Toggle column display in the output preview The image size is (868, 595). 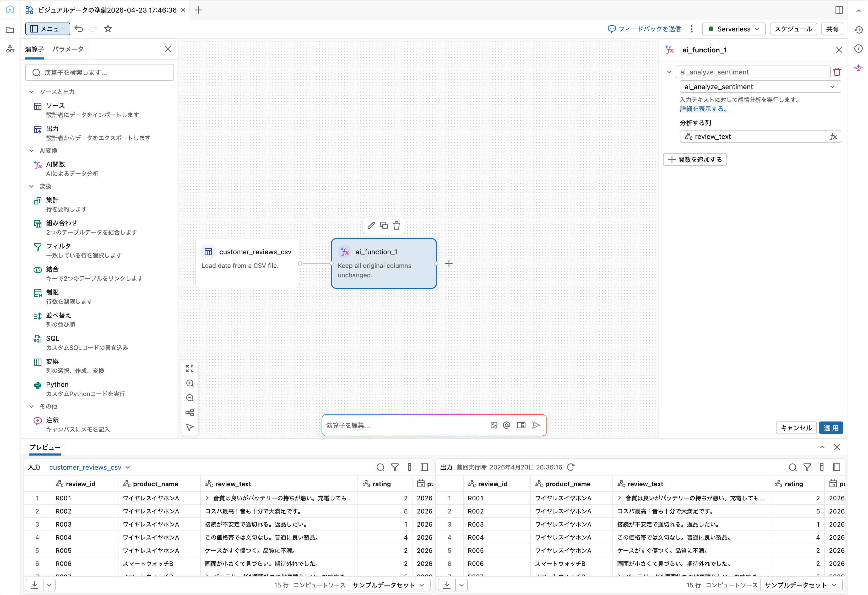[821, 467]
